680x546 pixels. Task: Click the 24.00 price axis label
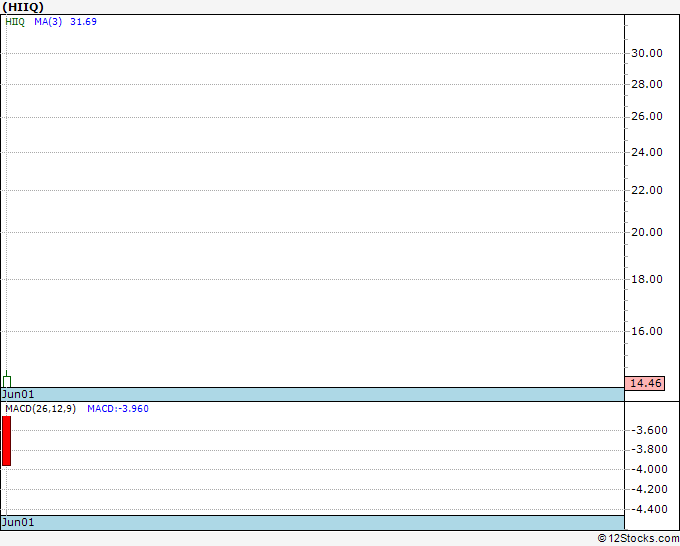647,152
